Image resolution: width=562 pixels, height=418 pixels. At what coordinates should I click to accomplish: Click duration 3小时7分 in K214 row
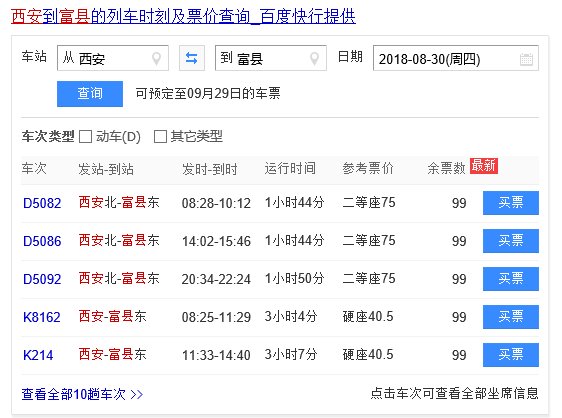[x=291, y=355]
